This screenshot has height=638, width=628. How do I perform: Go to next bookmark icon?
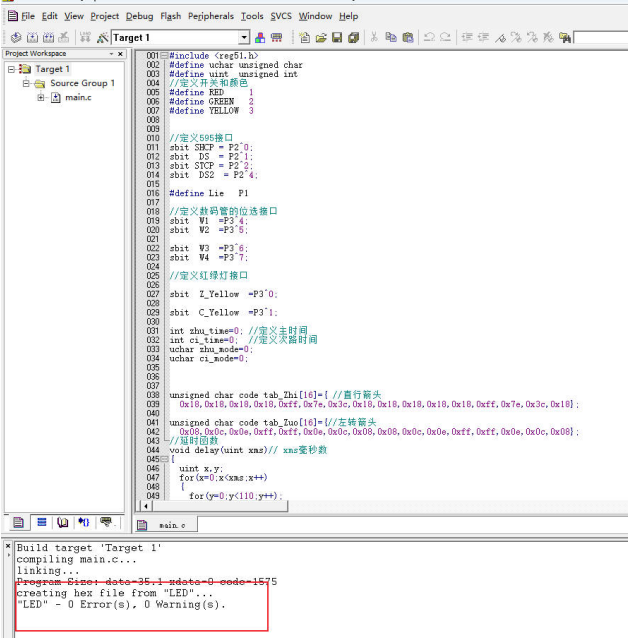tap(516, 38)
